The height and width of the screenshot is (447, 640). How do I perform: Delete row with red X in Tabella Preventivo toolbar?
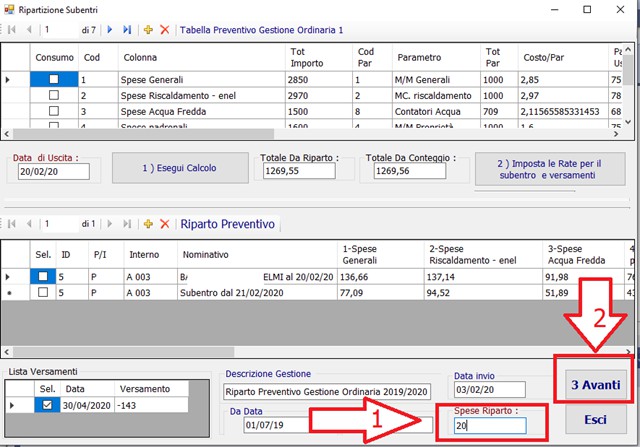166,30
